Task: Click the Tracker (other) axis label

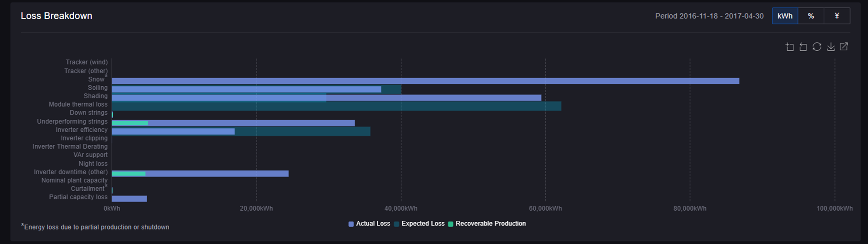Action: point(86,71)
